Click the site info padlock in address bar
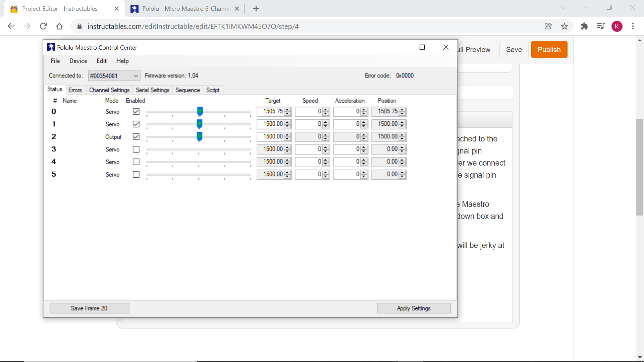The height and width of the screenshot is (362, 644). click(x=79, y=26)
